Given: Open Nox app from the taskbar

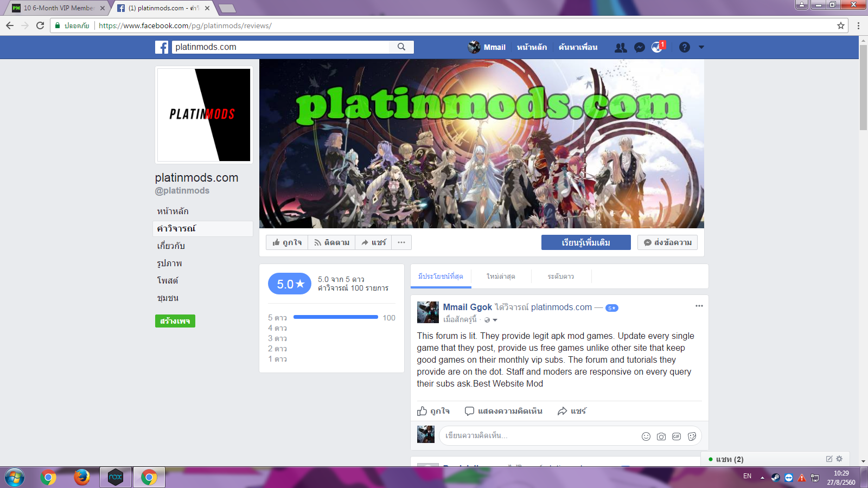Looking at the screenshot, I should pyautogui.click(x=116, y=477).
